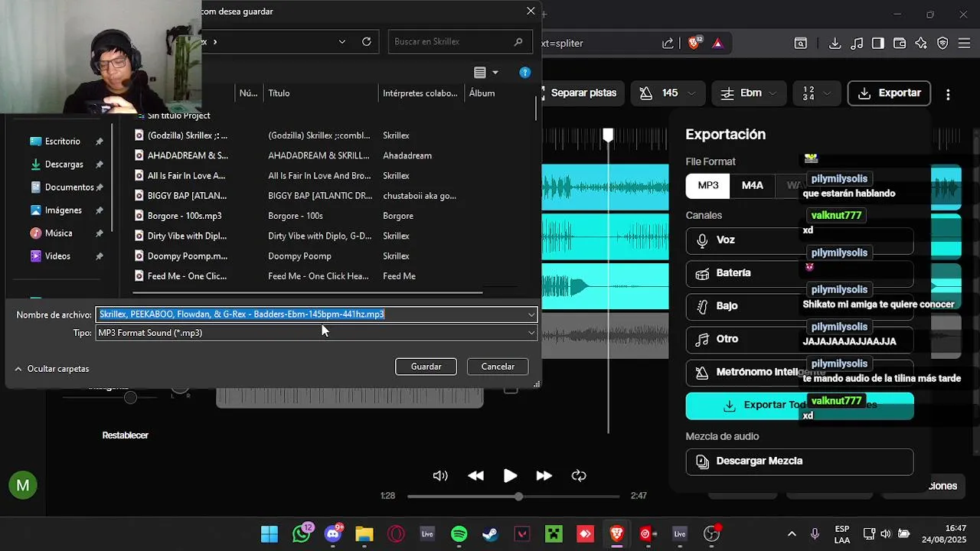
Task: Toggle the Metrónomo Inteligente channel
Action: 799,373
